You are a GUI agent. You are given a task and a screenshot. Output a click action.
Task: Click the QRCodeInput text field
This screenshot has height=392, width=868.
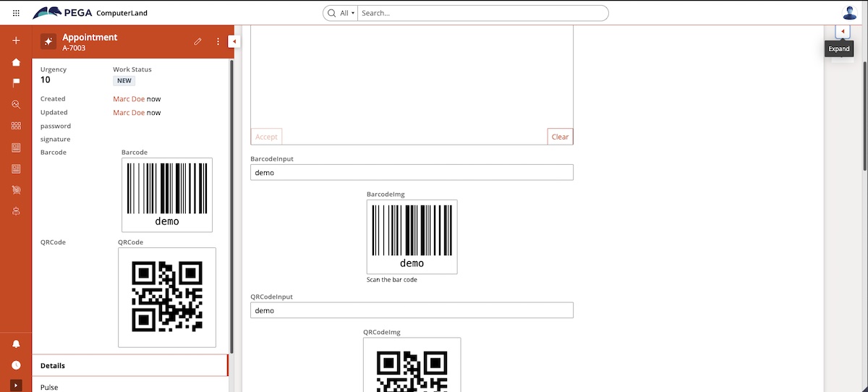coord(412,310)
